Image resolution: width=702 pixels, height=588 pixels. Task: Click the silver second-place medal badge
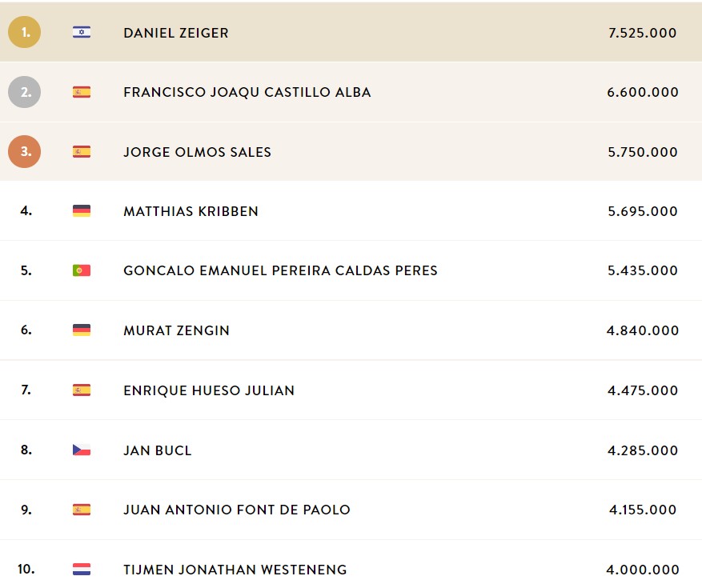(x=25, y=92)
